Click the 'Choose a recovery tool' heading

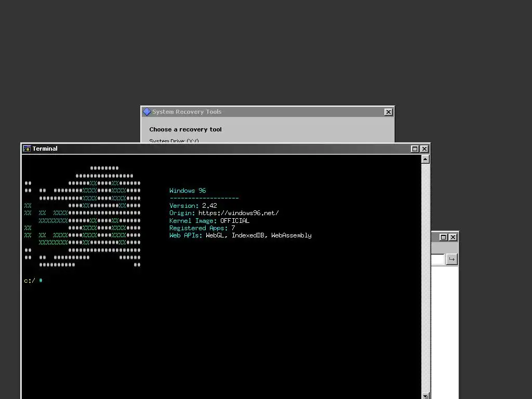(185, 129)
